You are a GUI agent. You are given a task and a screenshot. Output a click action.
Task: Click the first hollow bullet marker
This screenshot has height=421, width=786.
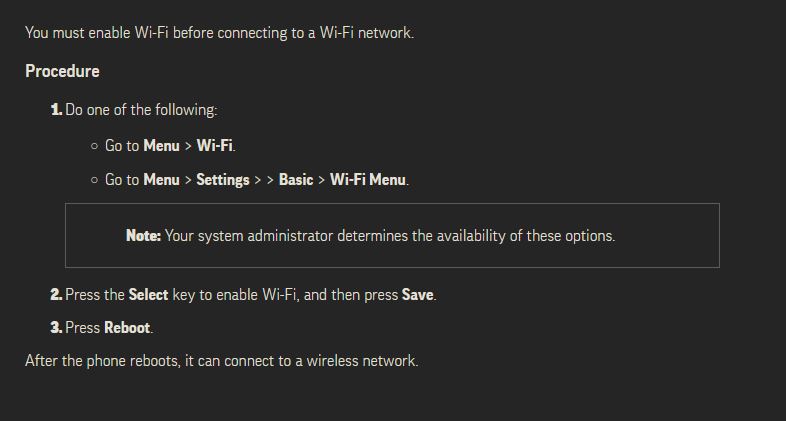pos(94,146)
